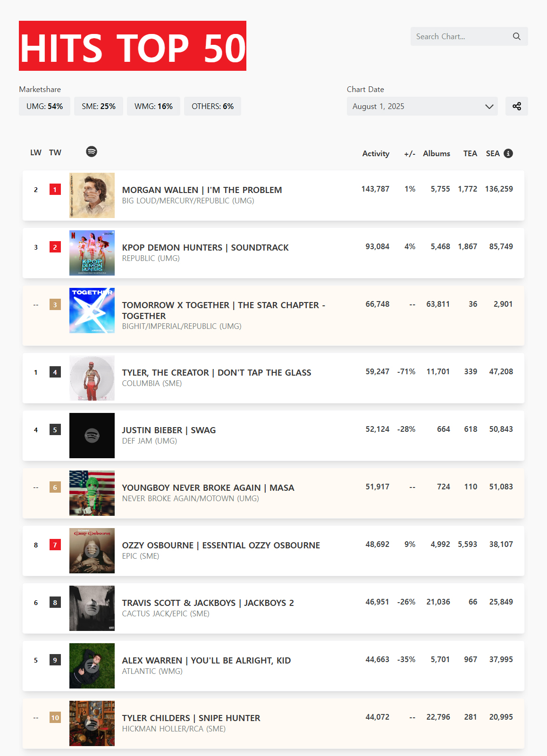The height and width of the screenshot is (756, 547).
Task: Open KPop Demon Hunters soundtrack cover
Action: click(92, 253)
